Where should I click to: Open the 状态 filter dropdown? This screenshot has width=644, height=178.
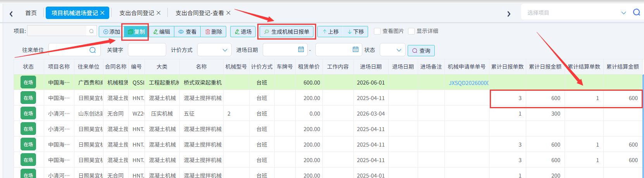pos(393,50)
